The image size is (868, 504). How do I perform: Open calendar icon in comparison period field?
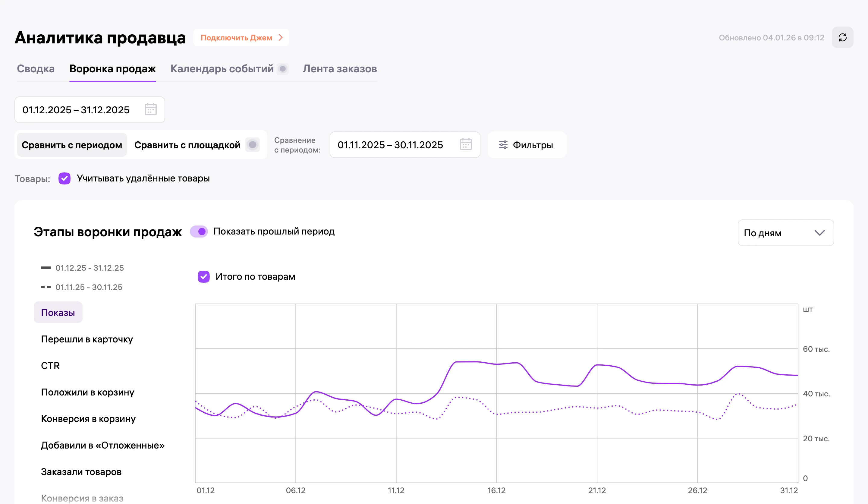[466, 144]
